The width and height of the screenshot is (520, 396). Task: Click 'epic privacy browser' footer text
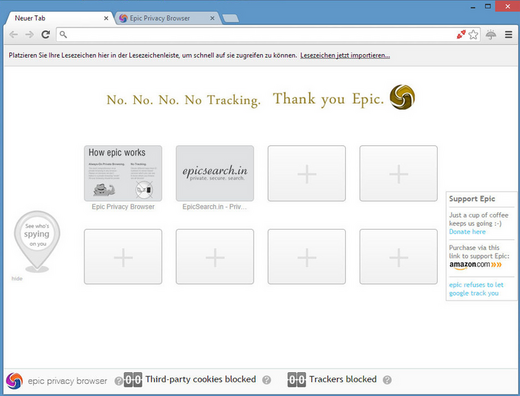tap(67, 381)
